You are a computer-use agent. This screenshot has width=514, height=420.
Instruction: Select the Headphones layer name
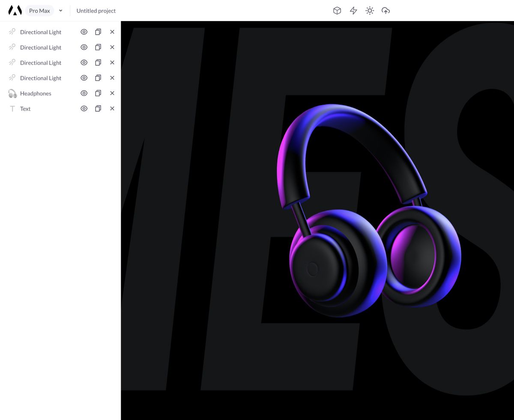[x=36, y=93]
